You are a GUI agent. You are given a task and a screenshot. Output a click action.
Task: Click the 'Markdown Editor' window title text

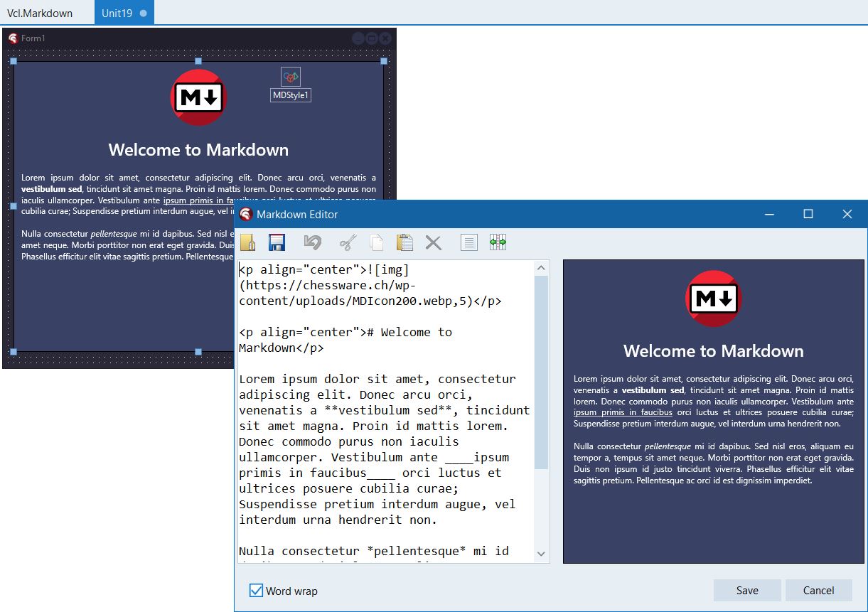[x=297, y=215]
